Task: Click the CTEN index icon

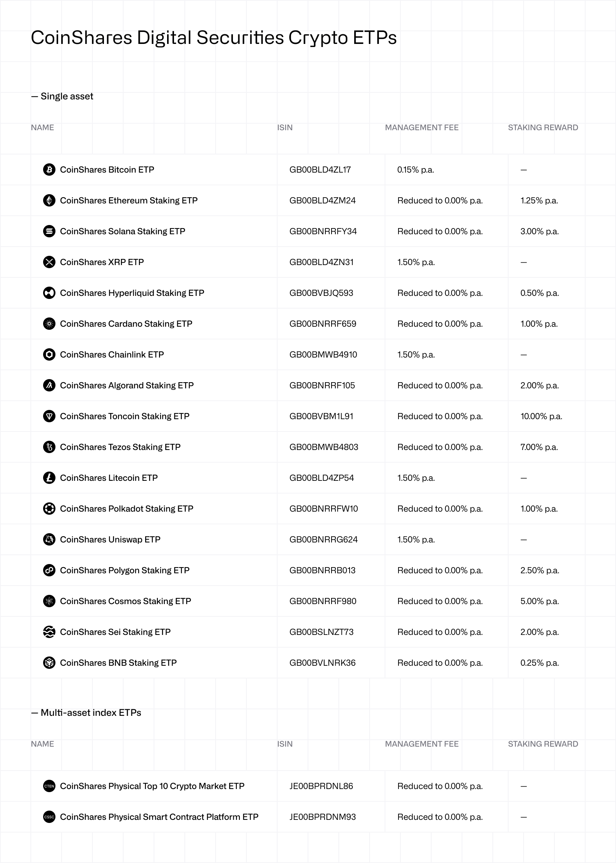Action: tap(49, 786)
